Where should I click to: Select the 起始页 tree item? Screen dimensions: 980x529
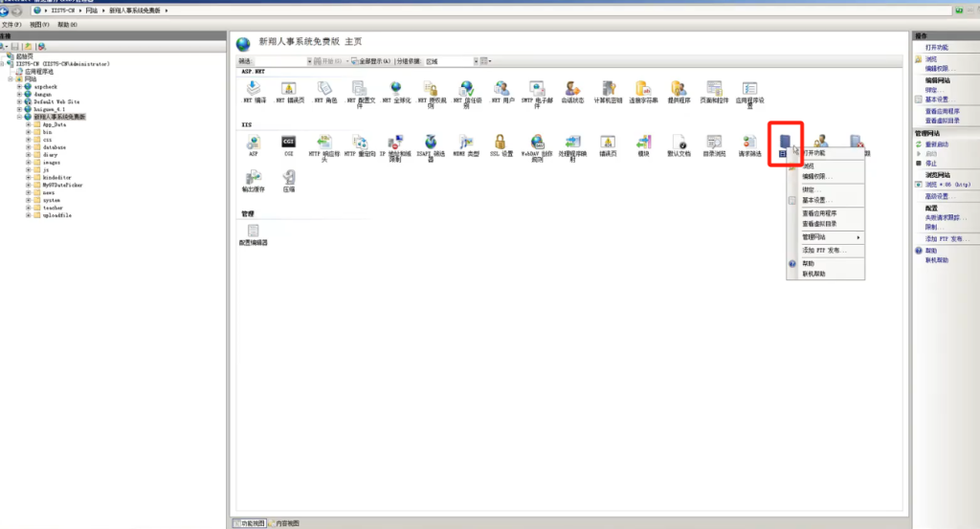pyautogui.click(x=24, y=56)
